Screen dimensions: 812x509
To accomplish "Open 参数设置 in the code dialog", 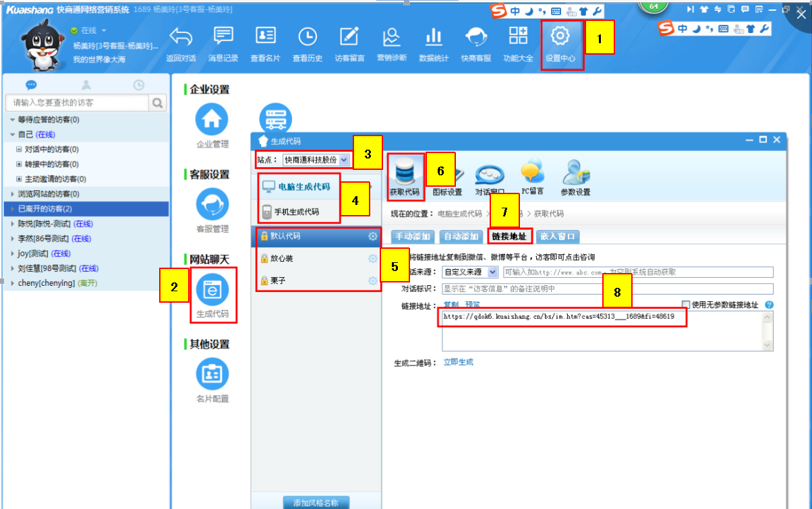I will pos(577,174).
